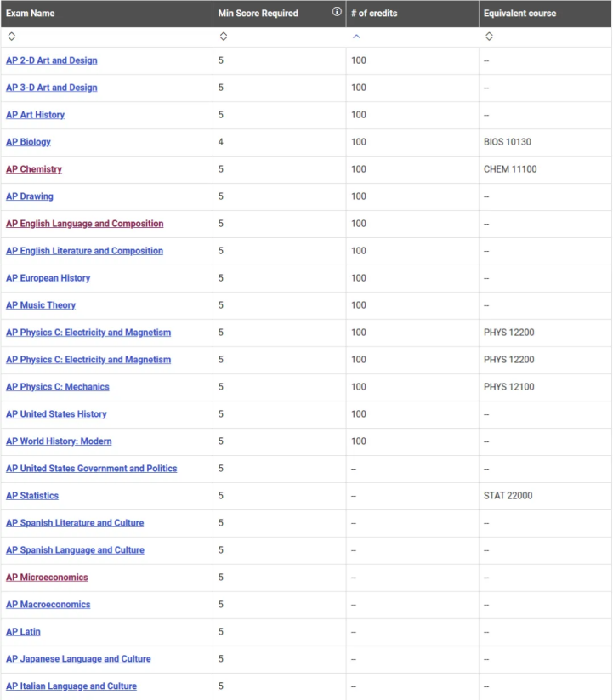Visit the AP Chemistry exam page
This screenshot has width=613, height=700.
pyautogui.click(x=34, y=169)
